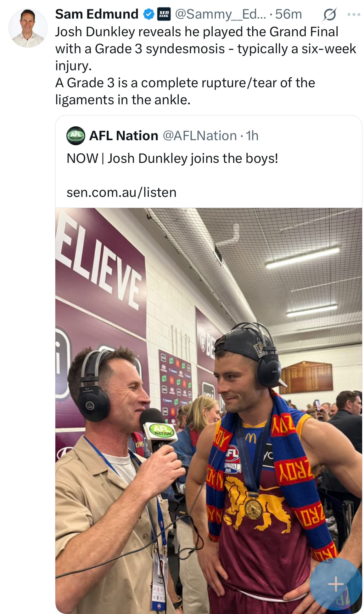Viewport: 364px width, 614px height.
Task: Tap the Sam Edmund display name
Action: pyautogui.click(x=97, y=14)
